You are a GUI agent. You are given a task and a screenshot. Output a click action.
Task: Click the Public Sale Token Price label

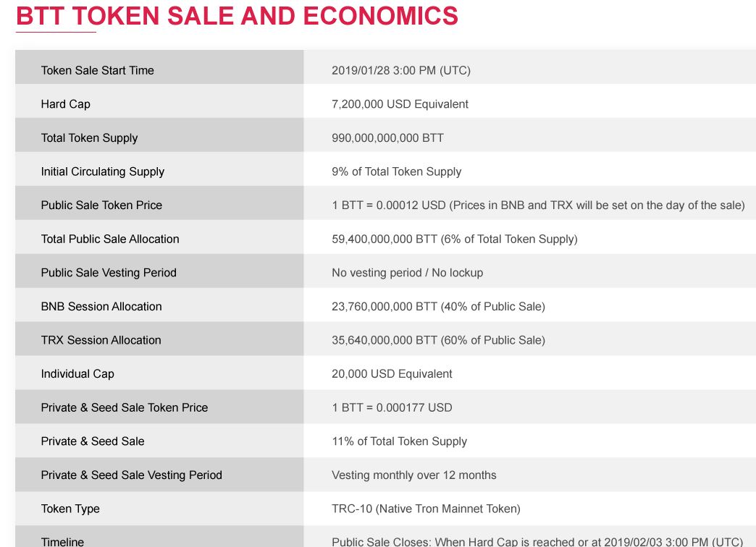(x=101, y=205)
